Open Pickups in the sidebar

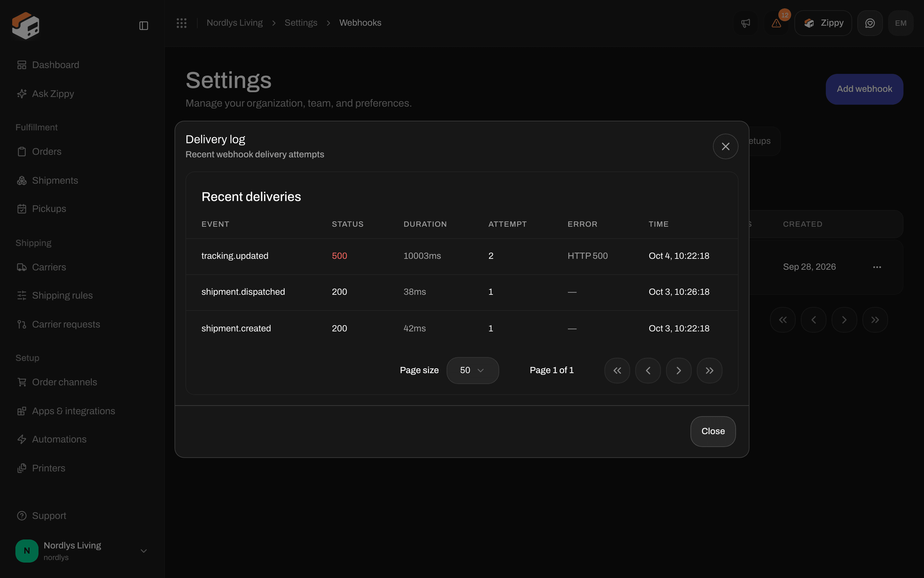coord(82,209)
